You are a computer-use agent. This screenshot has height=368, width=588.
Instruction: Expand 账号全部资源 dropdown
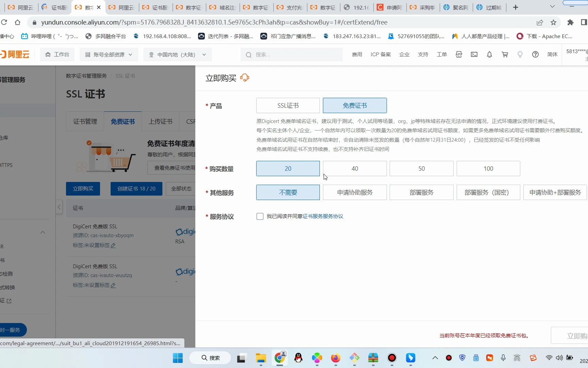tap(109, 55)
